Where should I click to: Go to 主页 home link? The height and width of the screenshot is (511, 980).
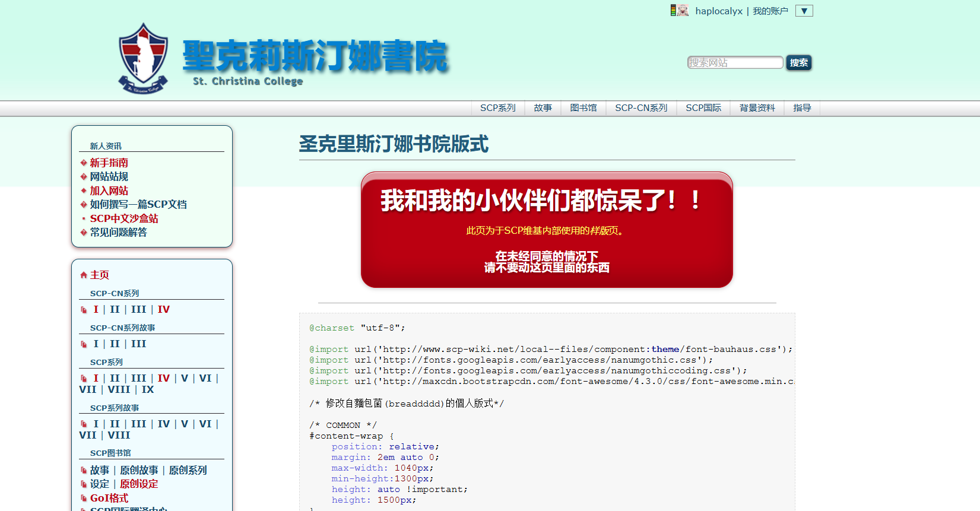pyautogui.click(x=100, y=275)
